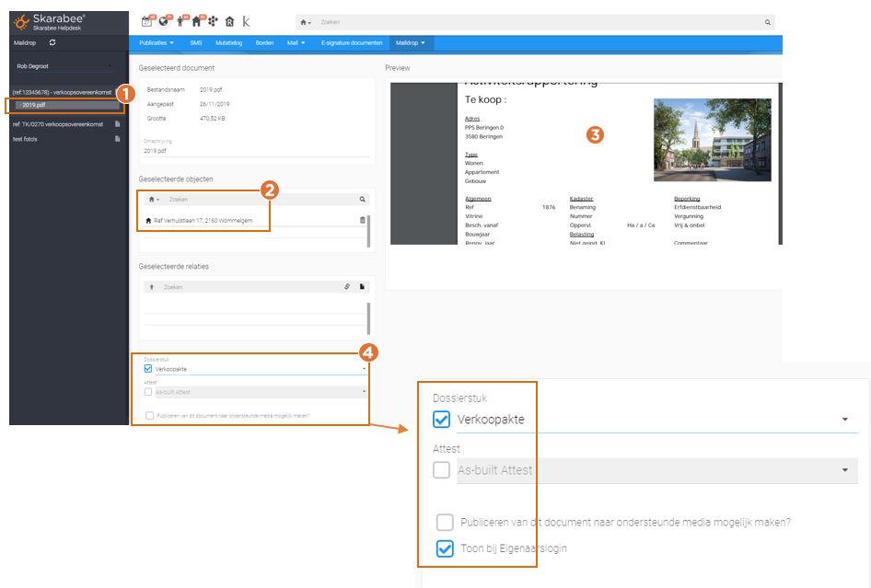The width and height of the screenshot is (871, 588).
Task: Click scrollbar of Geselecteerde relaties list
Action: click(x=368, y=318)
